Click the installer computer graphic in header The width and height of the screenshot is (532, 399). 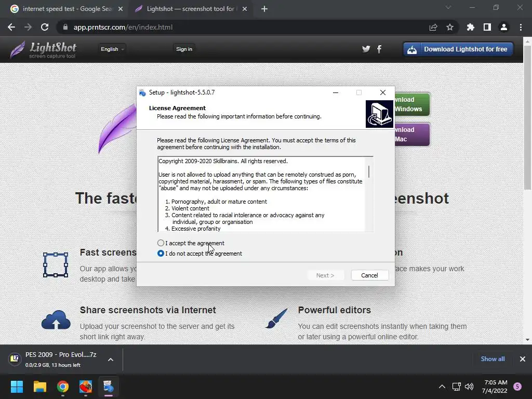[379, 114]
